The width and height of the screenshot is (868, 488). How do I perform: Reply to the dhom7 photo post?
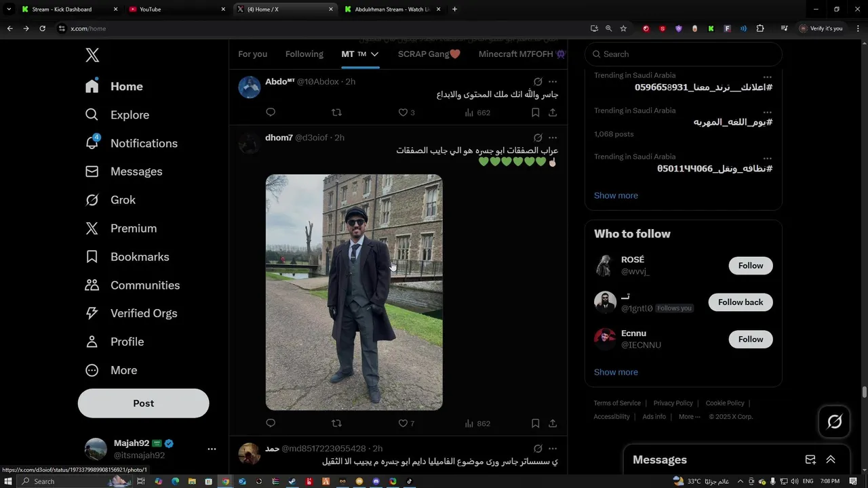click(x=271, y=423)
